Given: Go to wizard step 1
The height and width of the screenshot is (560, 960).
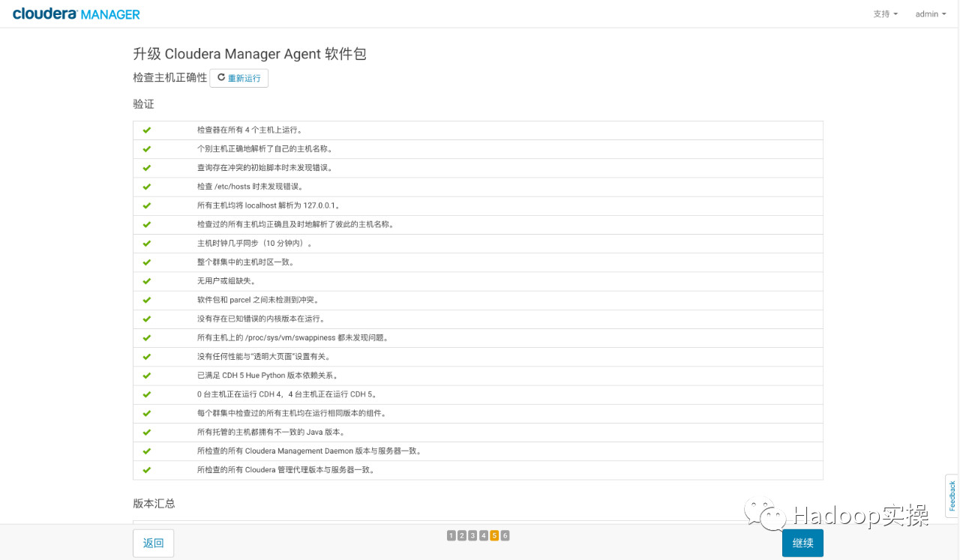Looking at the screenshot, I should 451,535.
